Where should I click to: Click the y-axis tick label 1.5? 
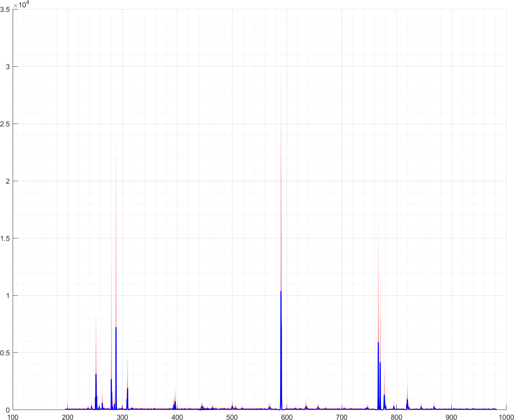tap(5, 238)
